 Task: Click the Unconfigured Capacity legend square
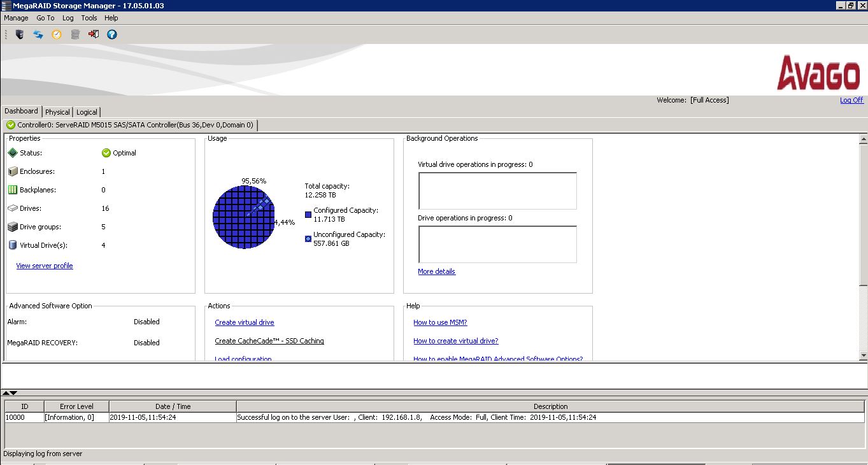pyautogui.click(x=308, y=239)
